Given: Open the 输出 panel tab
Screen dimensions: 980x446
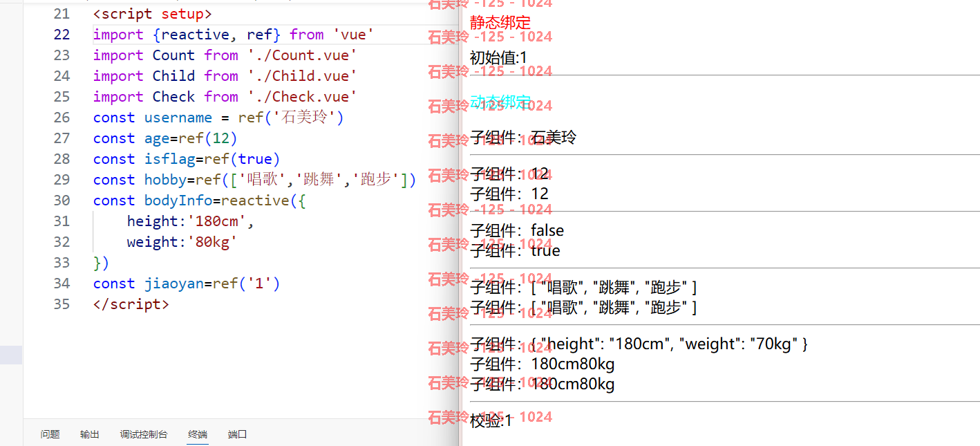Looking at the screenshot, I should tap(90, 434).
